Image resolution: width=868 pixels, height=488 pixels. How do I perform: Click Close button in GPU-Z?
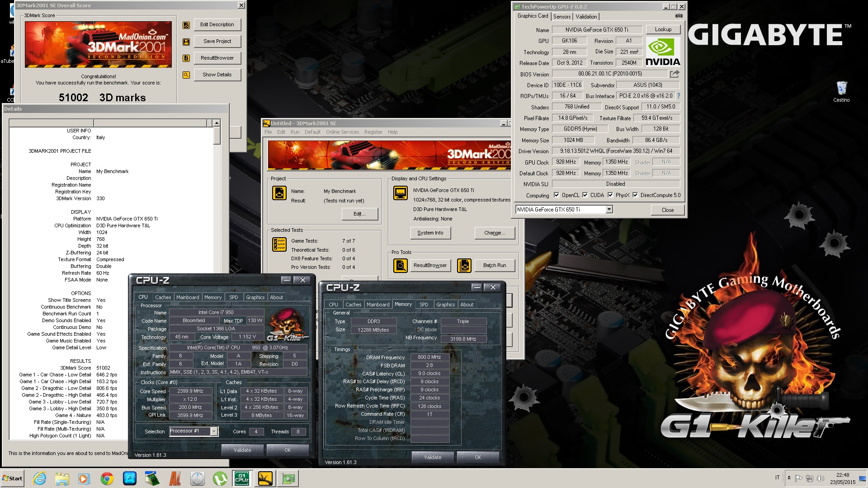(667, 210)
